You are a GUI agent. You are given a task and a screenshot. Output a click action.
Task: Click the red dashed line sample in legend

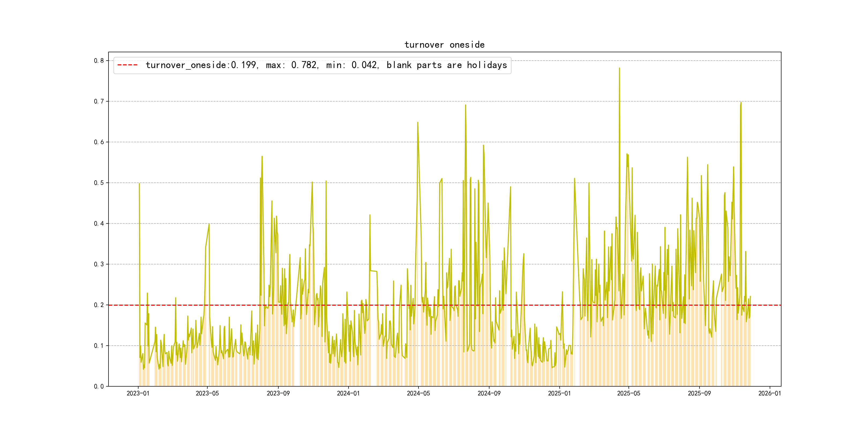pos(127,65)
